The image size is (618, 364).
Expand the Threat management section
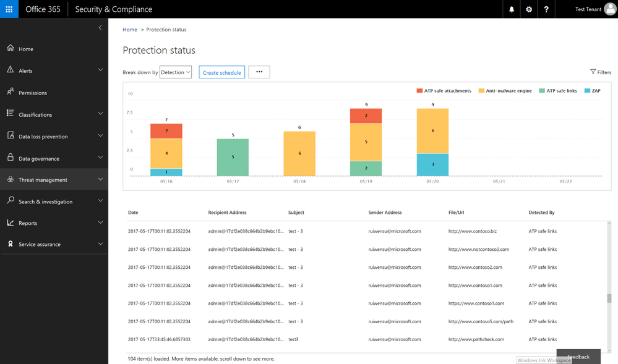click(x=54, y=180)
